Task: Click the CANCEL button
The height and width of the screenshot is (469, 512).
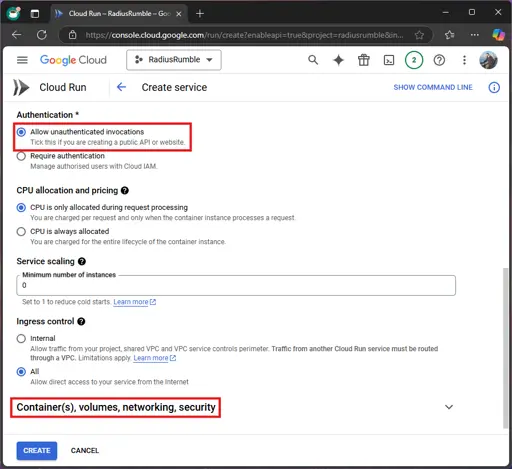Action: click(x=85, y=451)
